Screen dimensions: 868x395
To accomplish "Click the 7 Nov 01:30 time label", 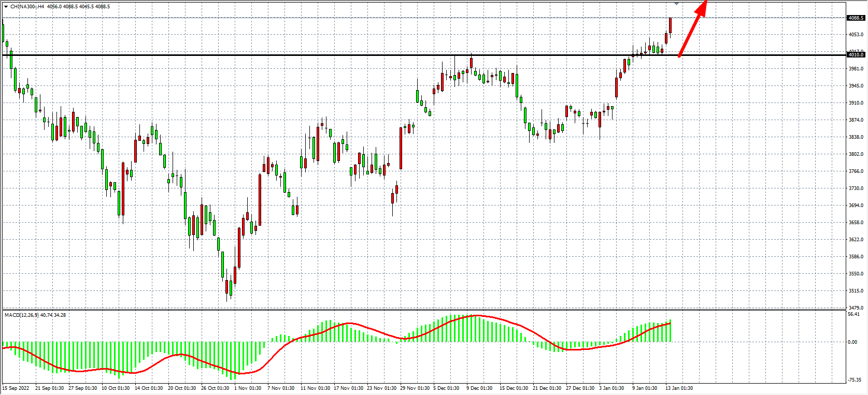I will [281, 388].
